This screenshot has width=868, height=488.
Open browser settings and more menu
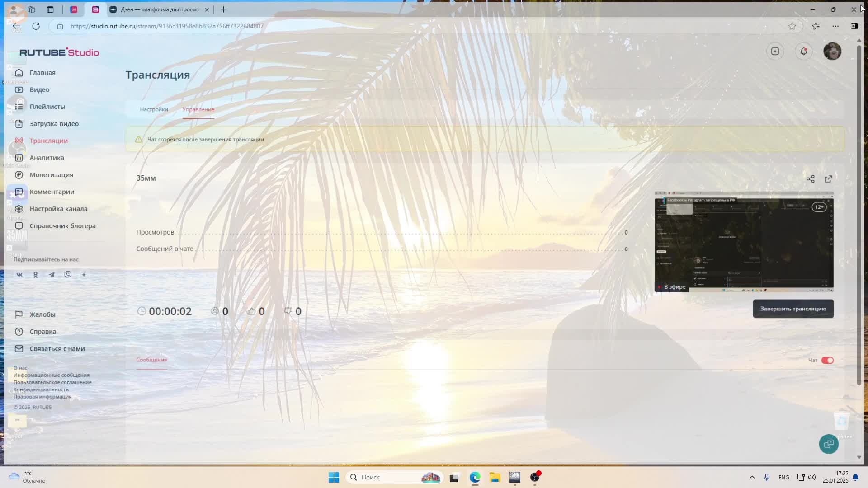[835, 26]
